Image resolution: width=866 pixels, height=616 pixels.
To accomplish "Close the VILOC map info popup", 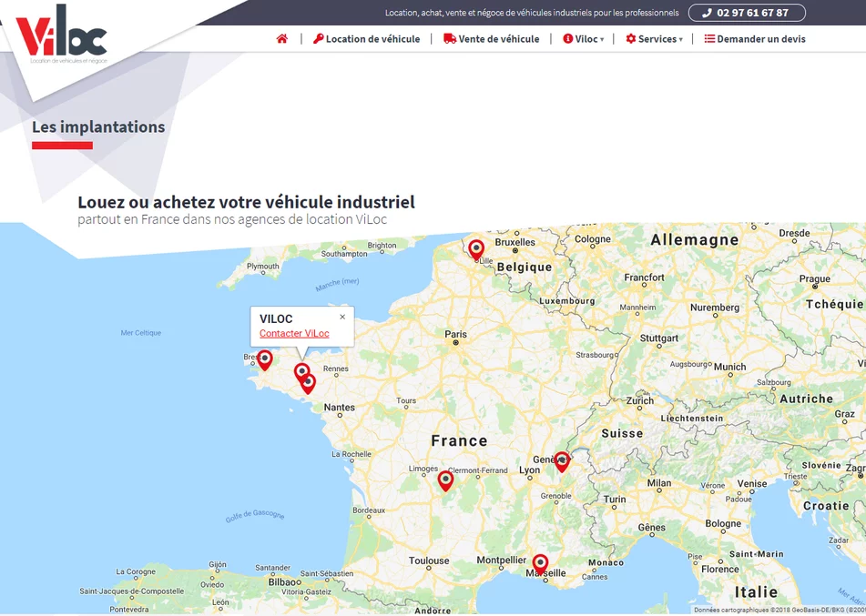I will pos(342,318).
